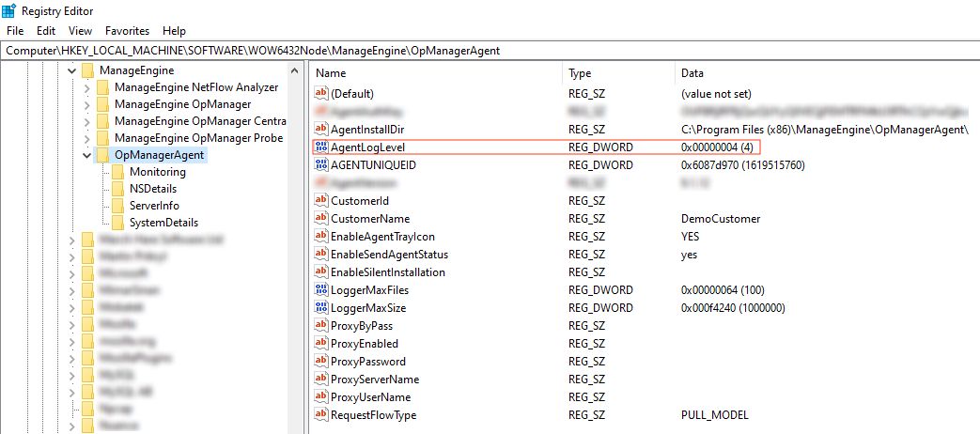
Task: Click the (value not set) data cell
Action: (716, 94)
